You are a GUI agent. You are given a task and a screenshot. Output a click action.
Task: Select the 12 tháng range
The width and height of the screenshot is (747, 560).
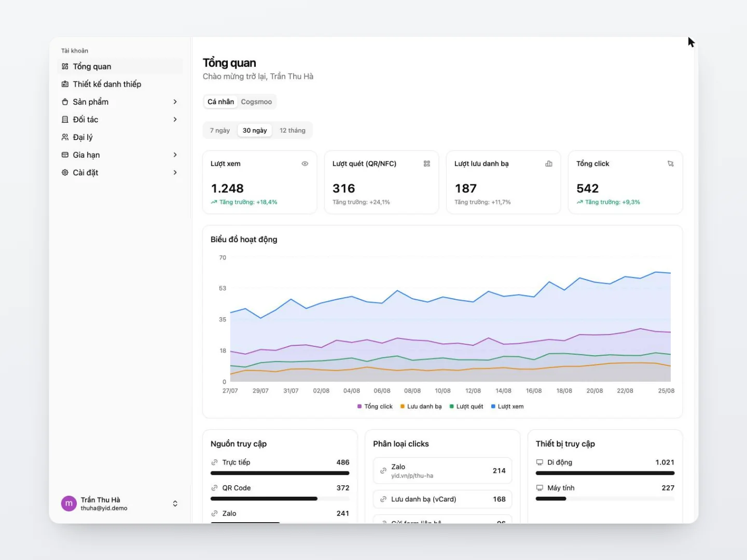tap(293, 130)
